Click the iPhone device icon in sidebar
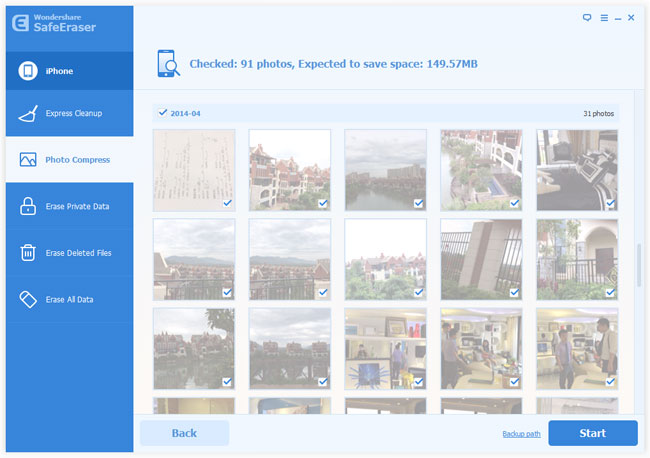Image resolution: width=650 pixels, height=458 pixels. pyautogui.click(x=28, y=71)
